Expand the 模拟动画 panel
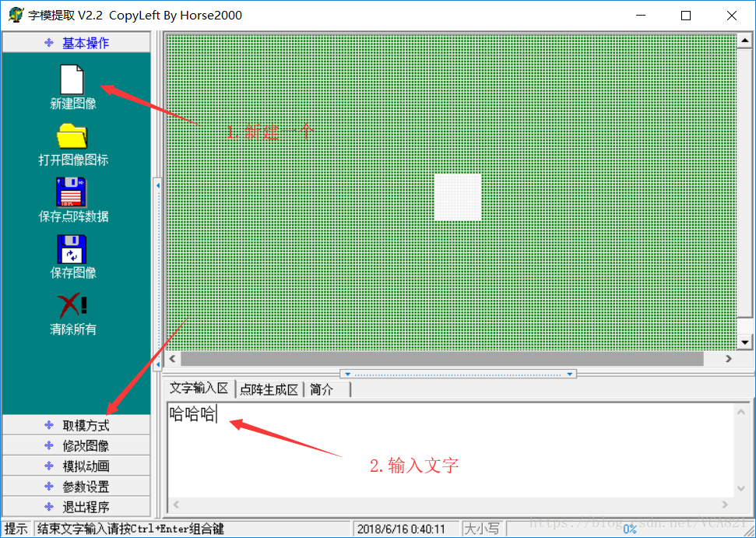 76,466
